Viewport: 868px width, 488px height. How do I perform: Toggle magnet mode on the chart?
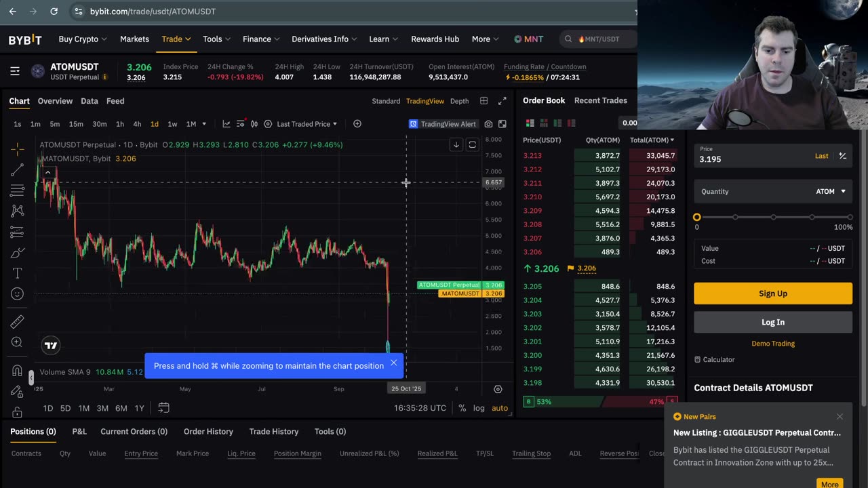pyautogui.click(x=18, y=371)
